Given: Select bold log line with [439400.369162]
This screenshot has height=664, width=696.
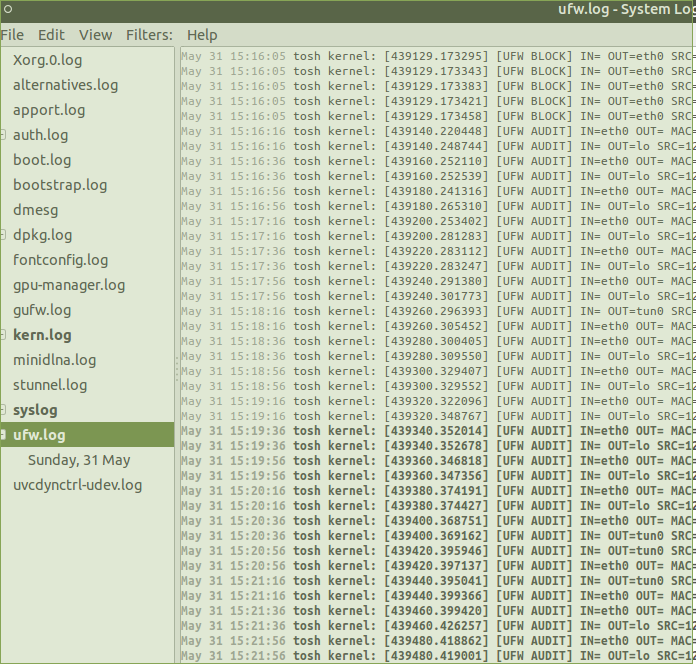Looking at the screenshot, I should [438, 536].
